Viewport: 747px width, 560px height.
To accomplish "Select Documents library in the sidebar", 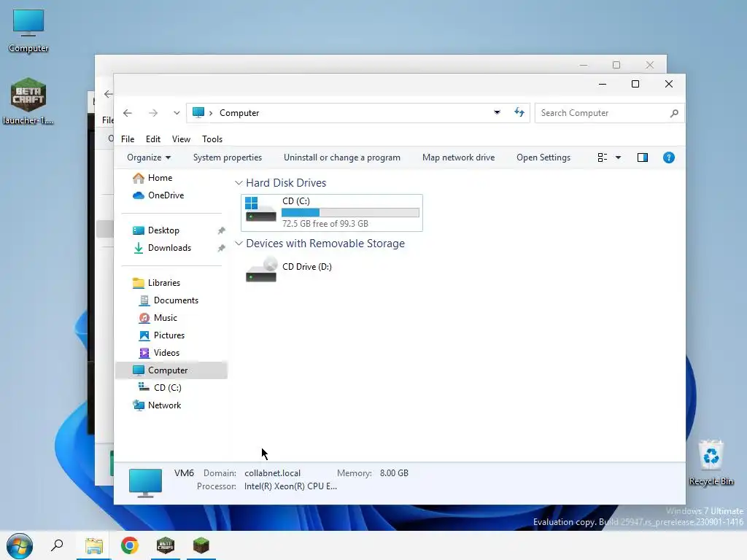I will pos(176,300).
